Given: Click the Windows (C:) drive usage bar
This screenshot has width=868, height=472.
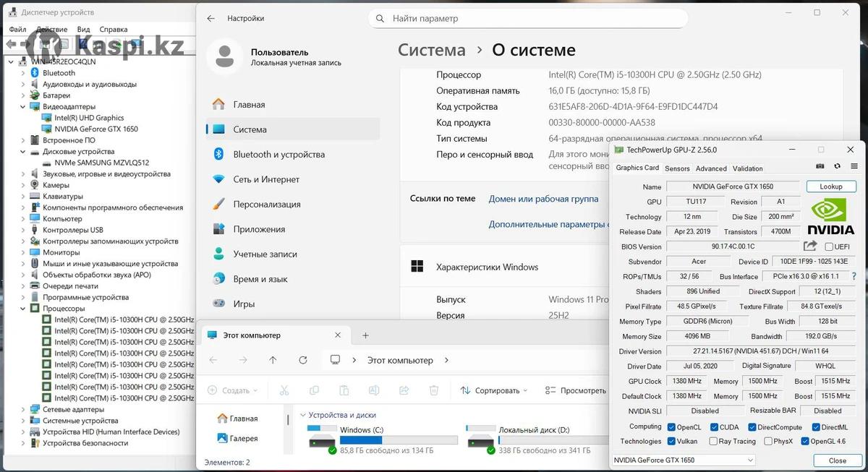Looking at the screenshot, I should pyautogui.click(x=399, y=440).
